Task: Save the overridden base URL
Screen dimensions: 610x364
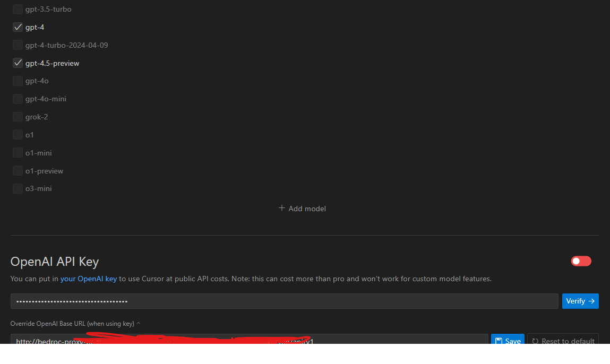Action: click(508, 339)
